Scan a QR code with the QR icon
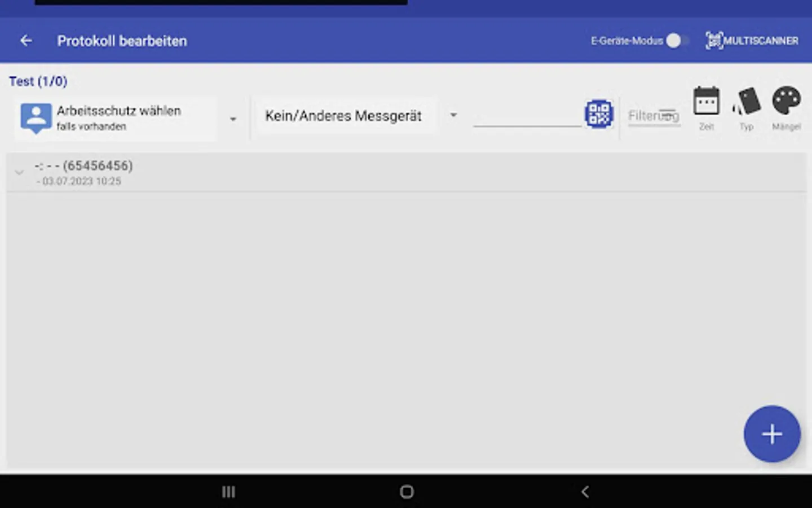 tap(599, 114)
